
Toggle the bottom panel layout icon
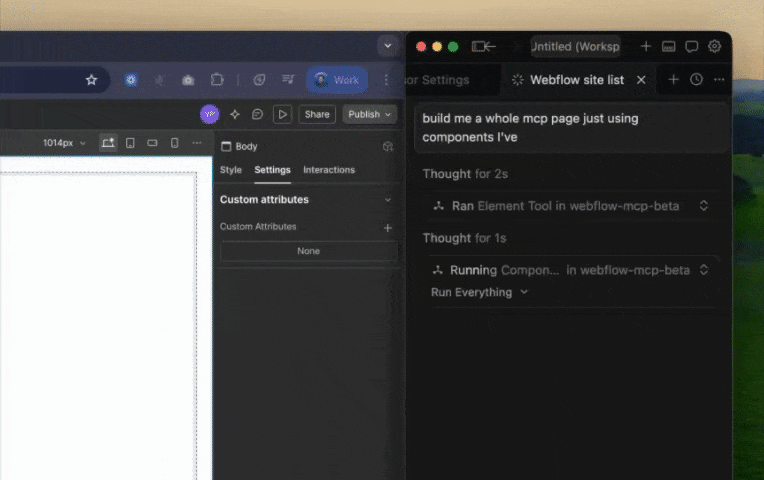[668, 46]
